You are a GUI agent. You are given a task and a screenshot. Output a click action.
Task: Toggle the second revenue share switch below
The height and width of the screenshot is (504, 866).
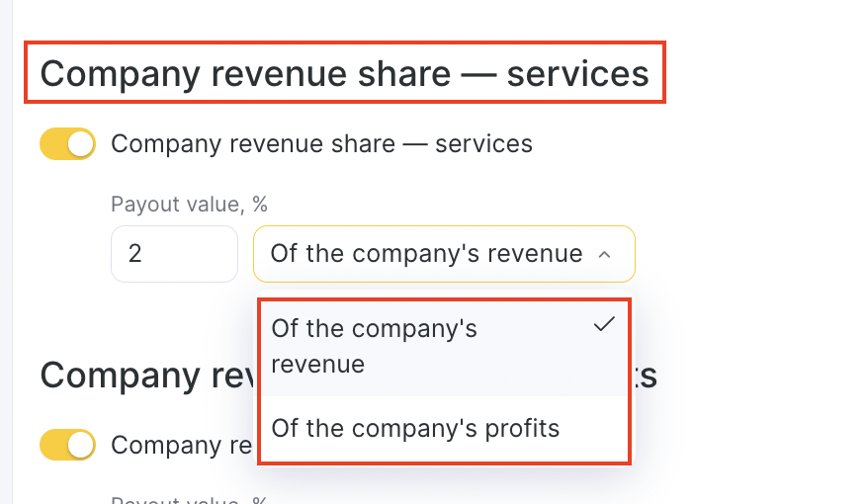(67, 445)
